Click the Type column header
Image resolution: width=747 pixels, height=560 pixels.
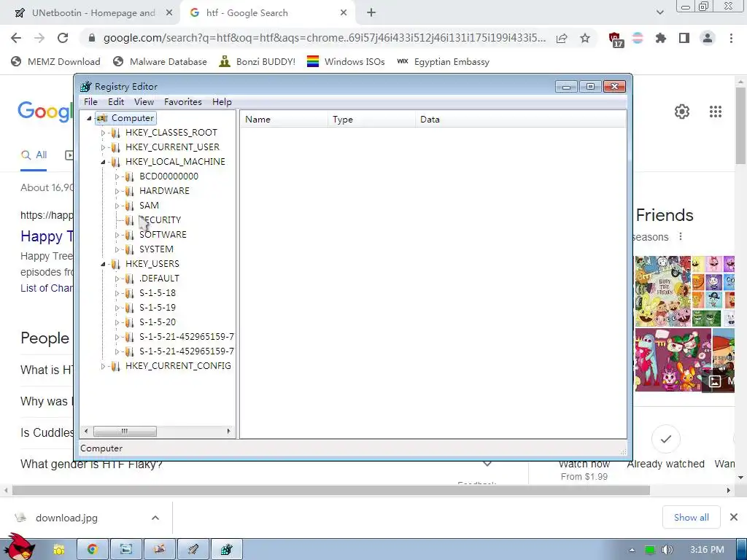[x=371, y=120]
